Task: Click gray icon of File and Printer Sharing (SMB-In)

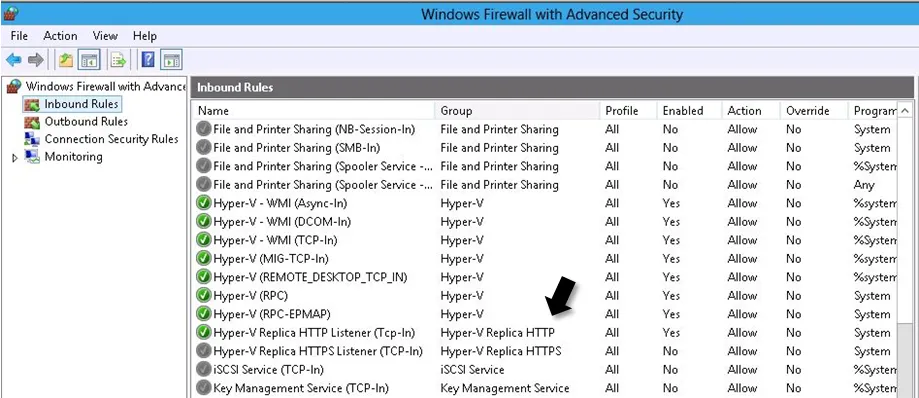Action: pos(203,148)
